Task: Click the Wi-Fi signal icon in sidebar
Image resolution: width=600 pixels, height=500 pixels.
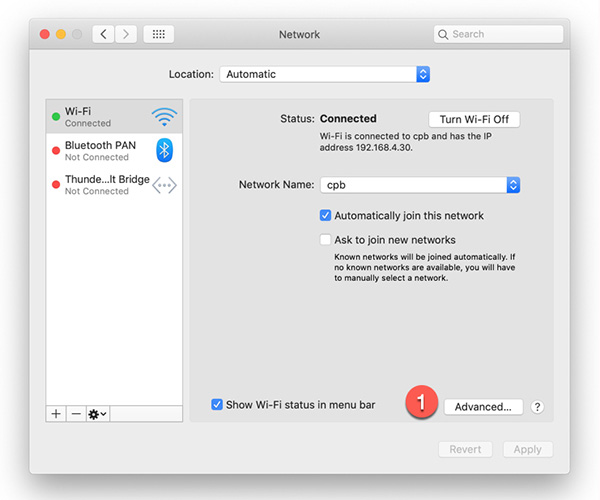Action: [x=164, y=117]
